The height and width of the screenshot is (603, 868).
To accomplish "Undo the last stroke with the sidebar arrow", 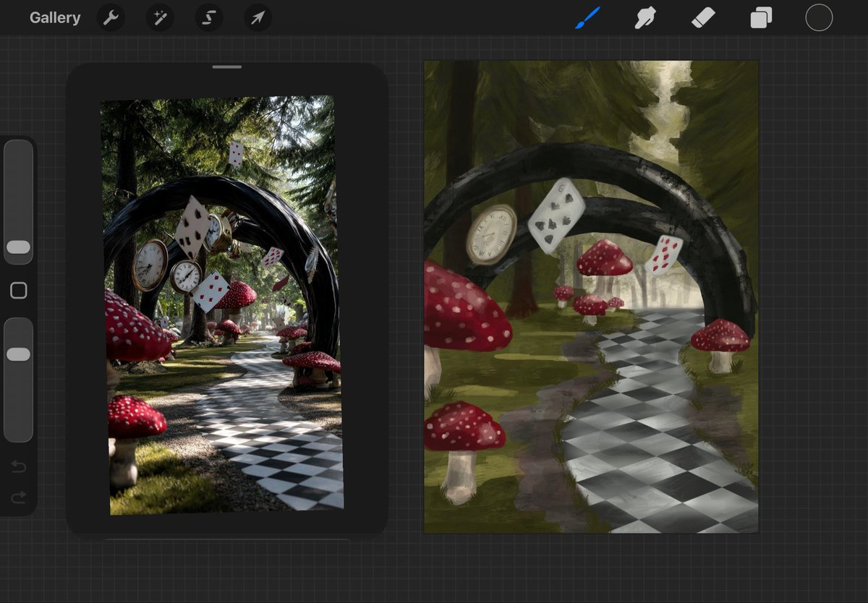I will (x=19, y=466).
